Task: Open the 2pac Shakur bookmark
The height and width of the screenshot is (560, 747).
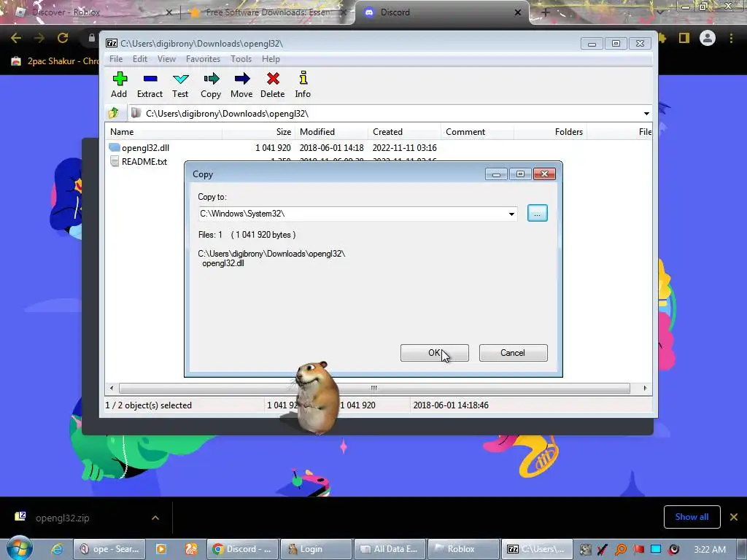Action: point(55,61)
